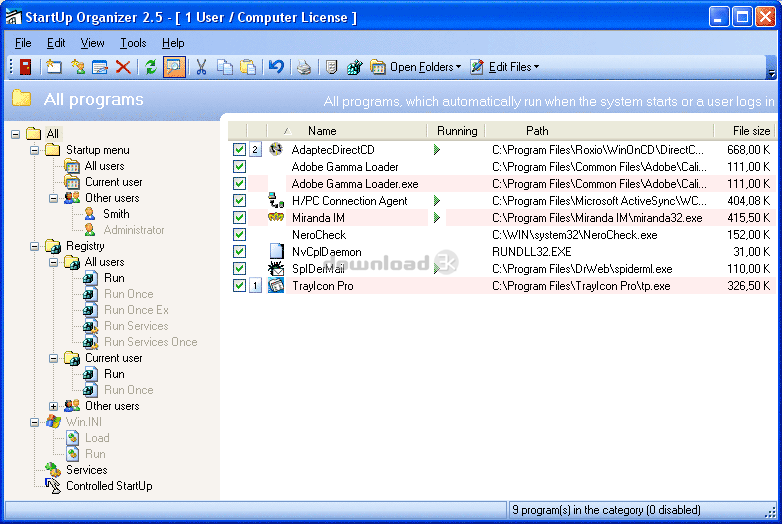Uncheck the NeroCheck checkbox

(x=239, y=234)
